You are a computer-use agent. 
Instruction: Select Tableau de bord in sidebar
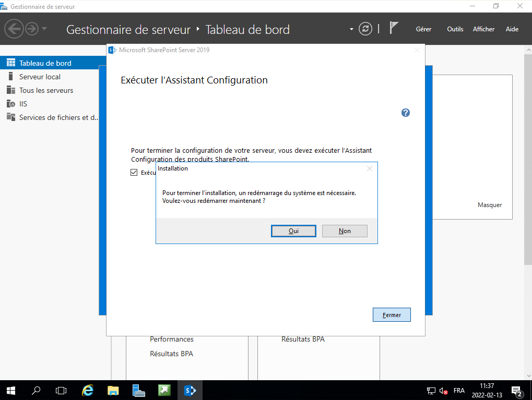click(x=53, y=63)
